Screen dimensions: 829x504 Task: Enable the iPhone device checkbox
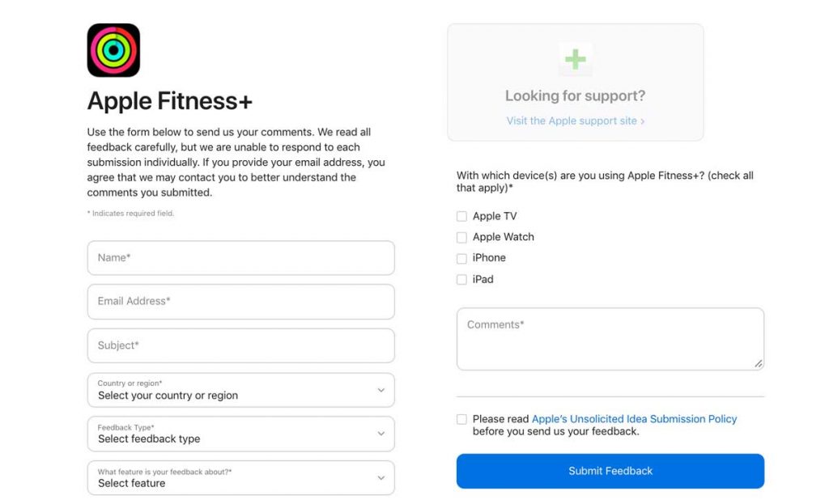(461, 259)
